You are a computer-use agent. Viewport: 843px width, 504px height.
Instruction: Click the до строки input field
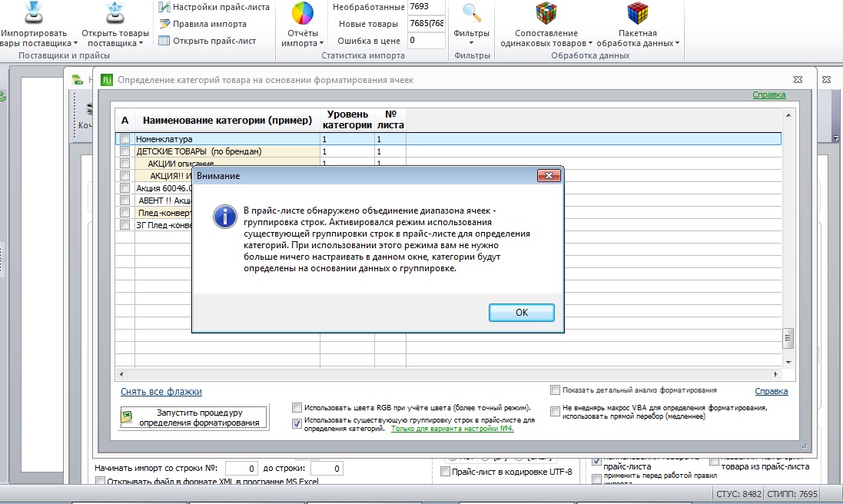pyautogui.click(x=327, y=469)
